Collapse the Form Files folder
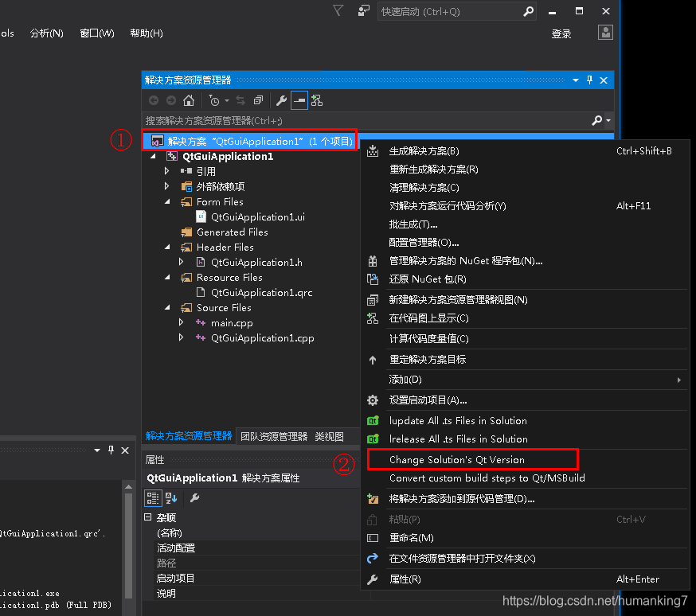This screenshot has height=616, width=696. point(167,201)
